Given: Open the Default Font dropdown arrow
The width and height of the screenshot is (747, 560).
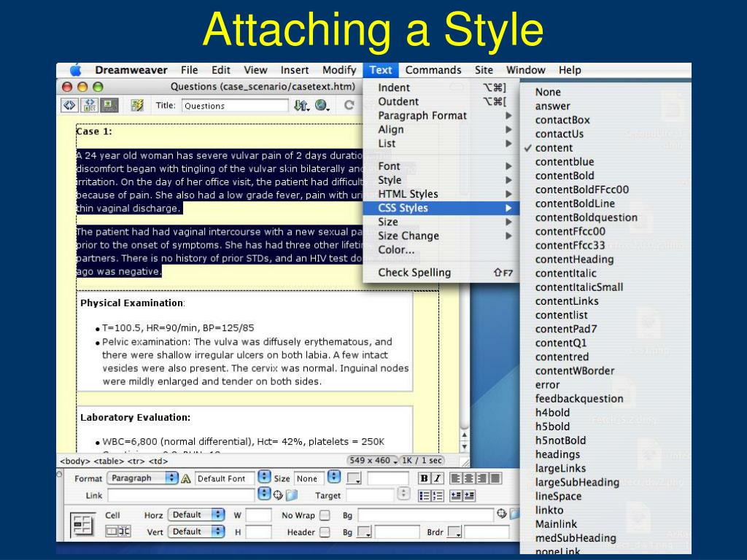Looking at the screenshot, I should point(264,477).
